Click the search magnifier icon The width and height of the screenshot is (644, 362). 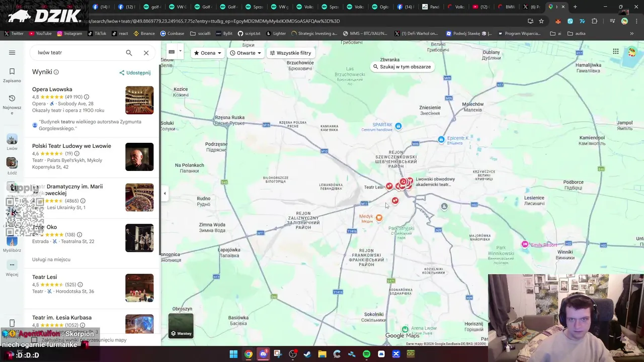(x=129, y=53)
